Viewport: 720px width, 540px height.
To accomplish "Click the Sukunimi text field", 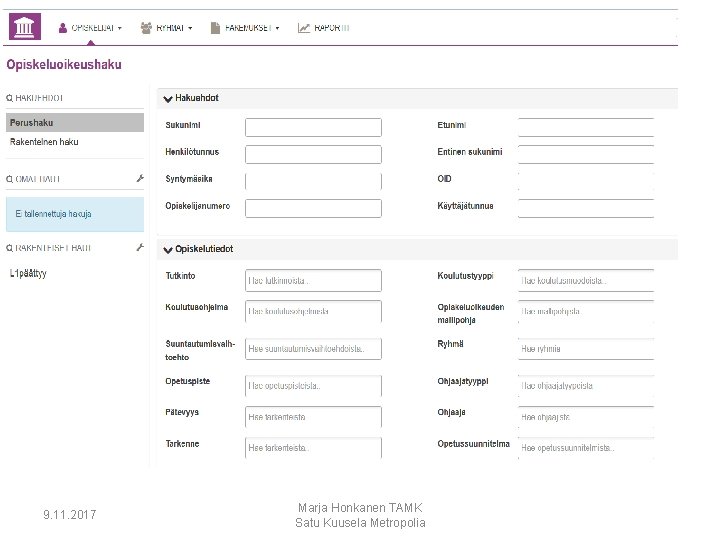I will point(313,127).
